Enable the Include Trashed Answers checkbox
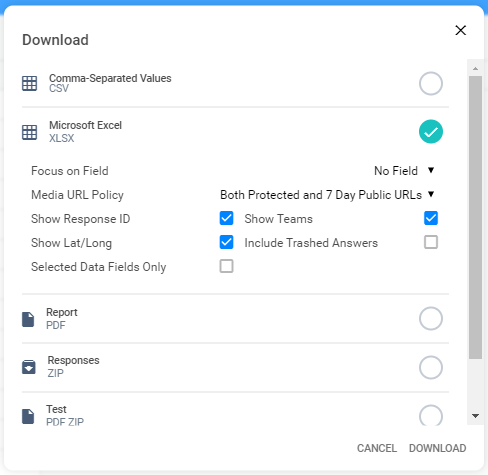Image resolution: width=488 pixels, height=475 pixels. click(x=431, y=242)
